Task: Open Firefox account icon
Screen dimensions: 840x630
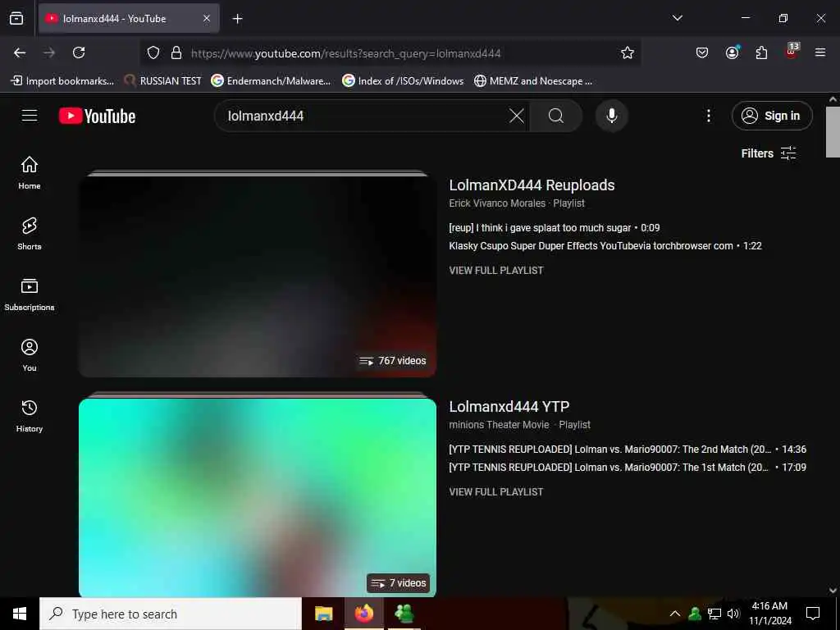Action: (x=732, y=52)
